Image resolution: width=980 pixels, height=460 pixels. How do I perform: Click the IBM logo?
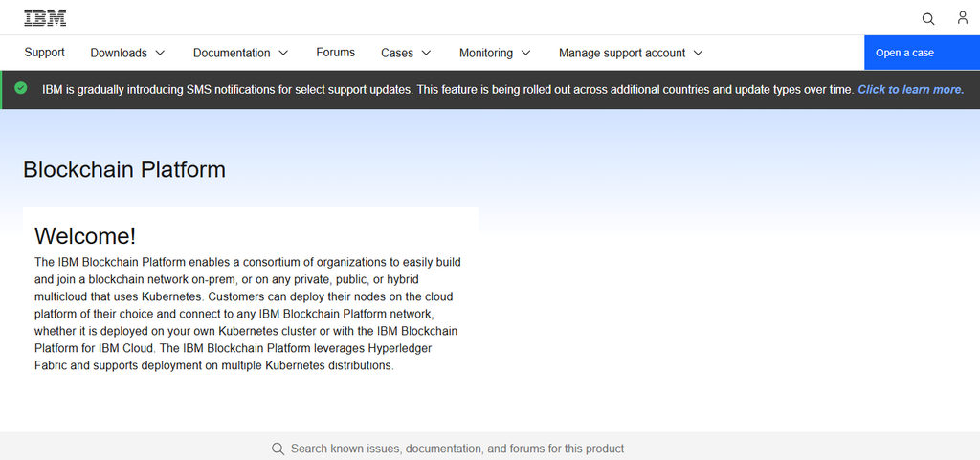[x=45, y=18]
